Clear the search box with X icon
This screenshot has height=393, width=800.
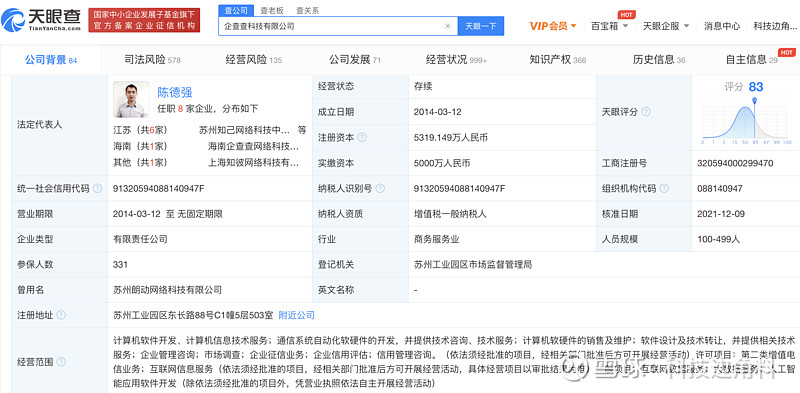click(447, 26)
